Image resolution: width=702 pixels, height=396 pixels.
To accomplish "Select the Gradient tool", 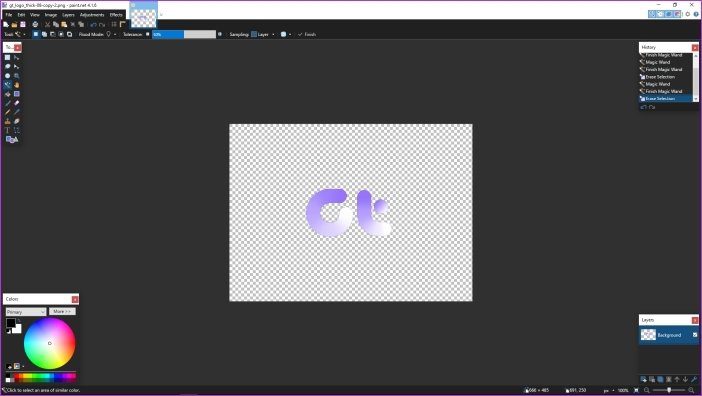I will pos(17,94).
